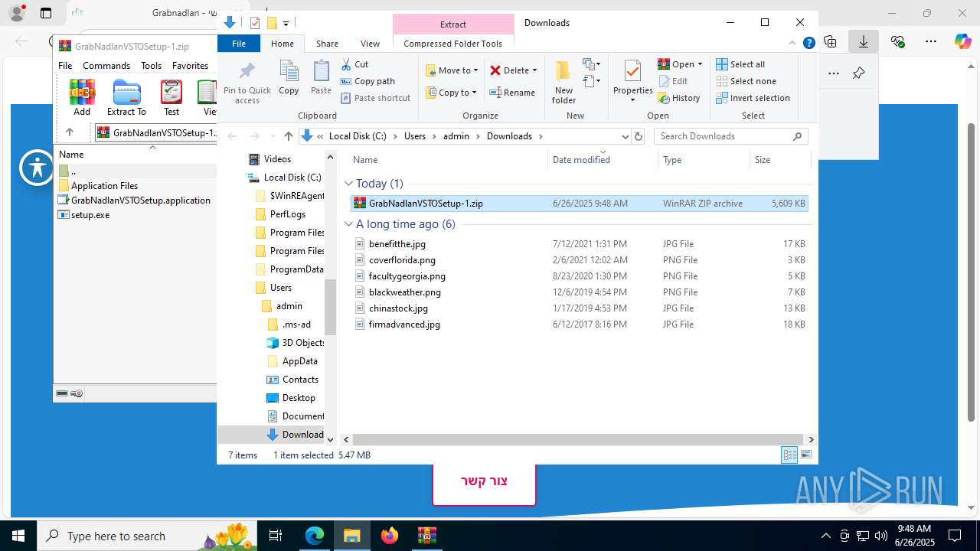Image resolution: width=980 pixels, height=551 pixels.
Task: Click Windows search box on taskbar
Action: pos(145,536)
